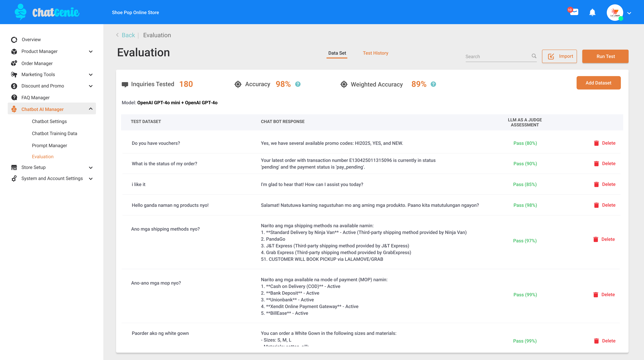Click the Product Manager box icon

pos(14,51)
